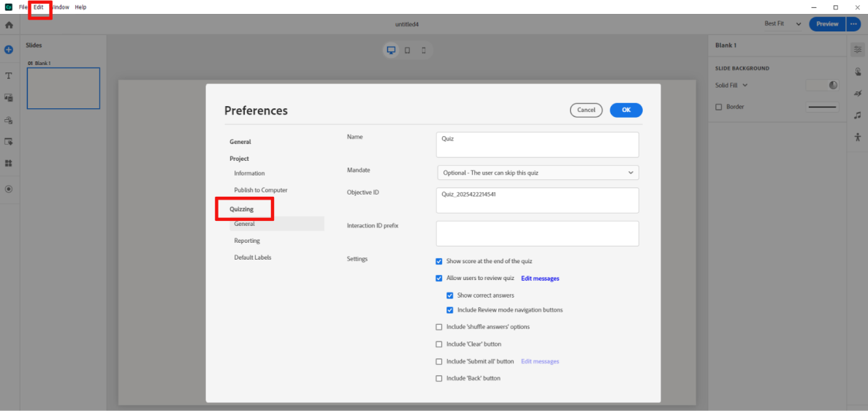
Task: Minimize the Captivate window
Action: [813, 7]
